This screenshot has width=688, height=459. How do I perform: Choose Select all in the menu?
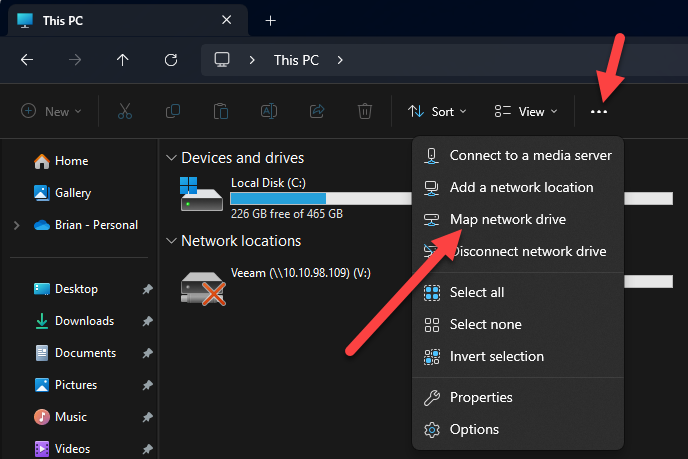[476, 292]
